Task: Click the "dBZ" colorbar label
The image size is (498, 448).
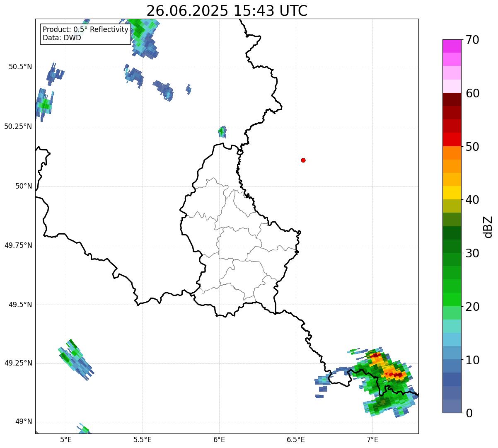Action: coord(488,226)
